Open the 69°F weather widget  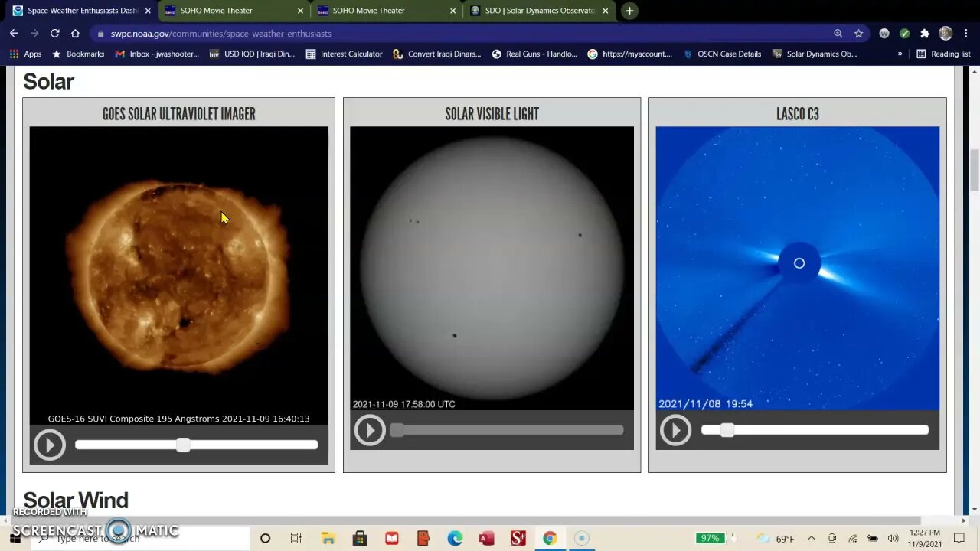pyautogui.click(x=776, y=539)
